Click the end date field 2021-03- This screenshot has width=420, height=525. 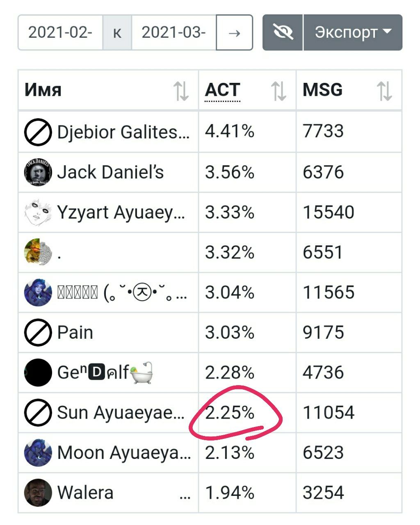pyautogui.click(x=173, y=33)
